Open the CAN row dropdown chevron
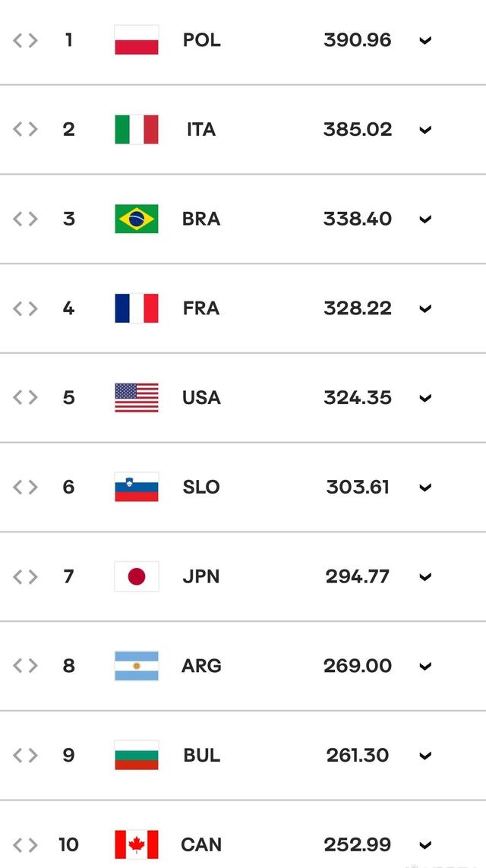The image size is (486, 868). [425, 845]
